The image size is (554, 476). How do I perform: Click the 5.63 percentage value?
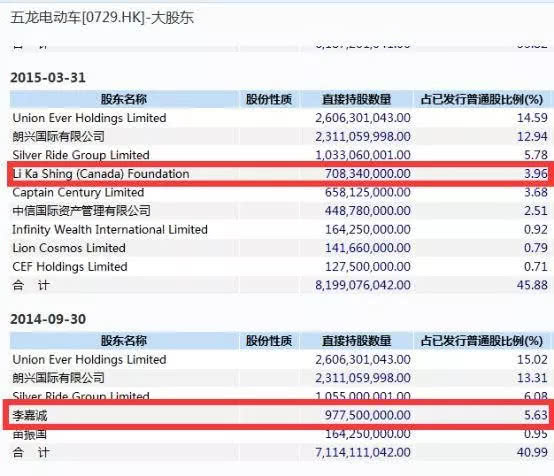(536, 415)
